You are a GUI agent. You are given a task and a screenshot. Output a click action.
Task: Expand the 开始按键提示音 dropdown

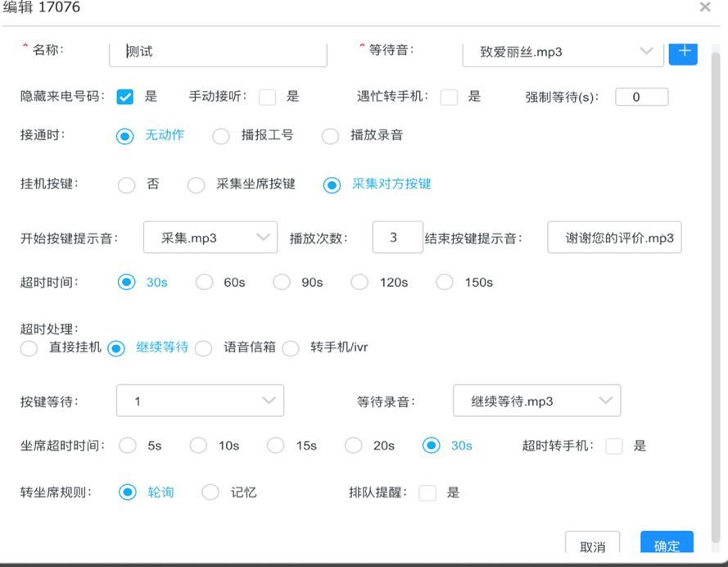(210, 238)
